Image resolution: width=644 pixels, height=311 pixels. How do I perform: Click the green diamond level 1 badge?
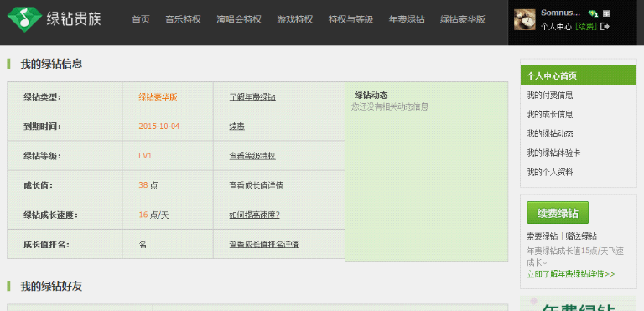click(x=593, y=13)
